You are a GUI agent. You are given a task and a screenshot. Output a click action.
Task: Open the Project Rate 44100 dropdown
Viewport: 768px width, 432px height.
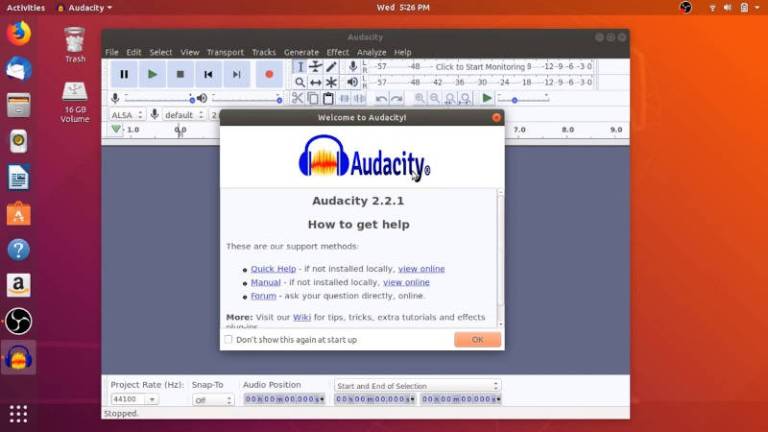134,399
